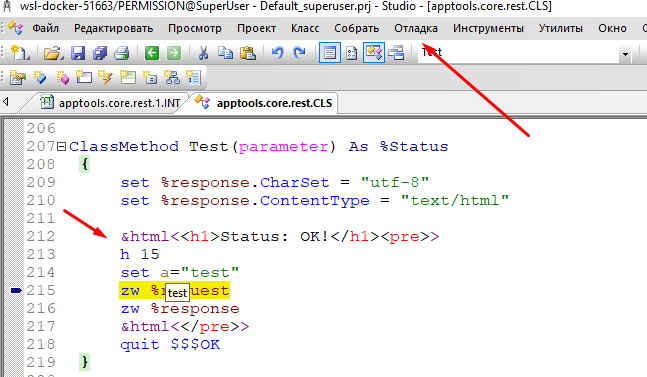This screenshot has height=377, width=647.
Task: Click the blank rectangle new-member icon
Action: [84, 77]
